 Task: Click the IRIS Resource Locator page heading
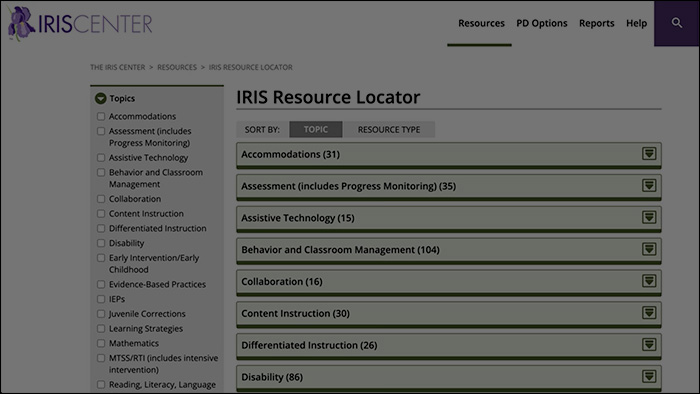[328, 97]
